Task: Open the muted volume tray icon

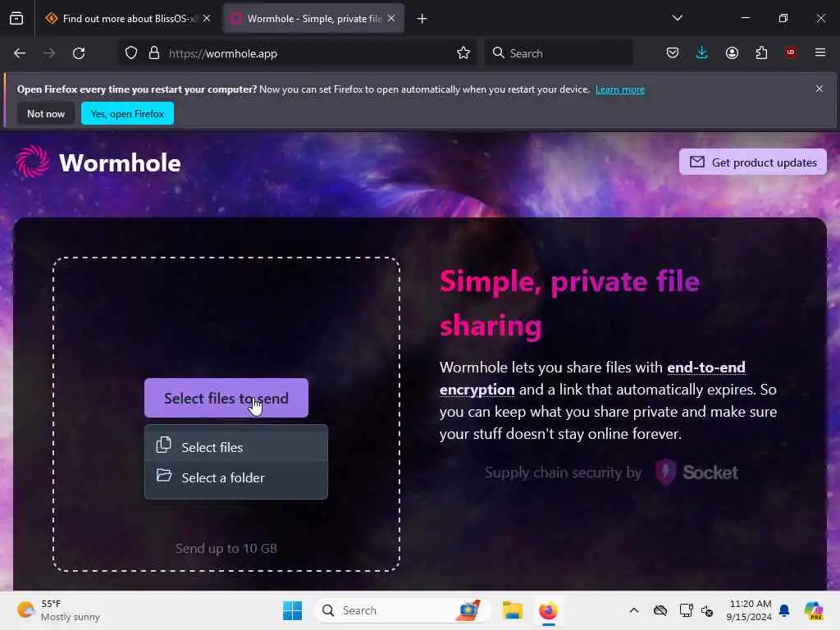Action: [707, 610]
